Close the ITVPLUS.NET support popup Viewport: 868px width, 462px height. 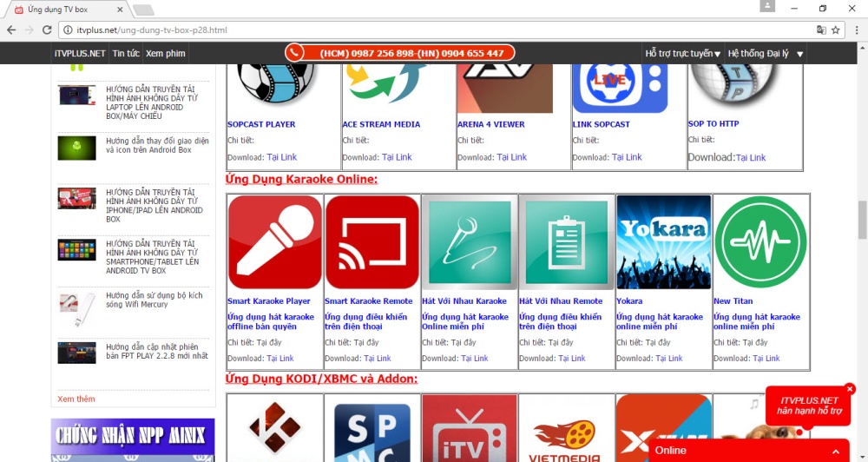850,388
